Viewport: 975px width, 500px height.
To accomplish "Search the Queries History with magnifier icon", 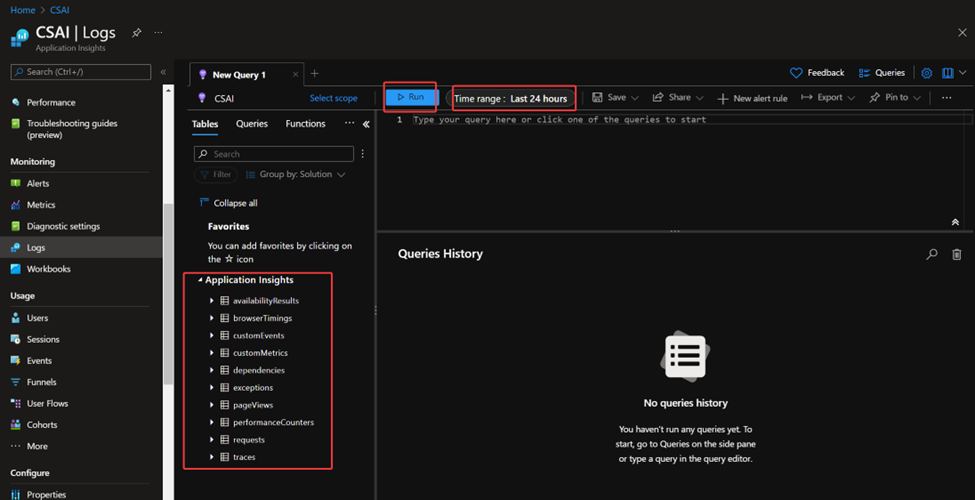I will [931, 254].
